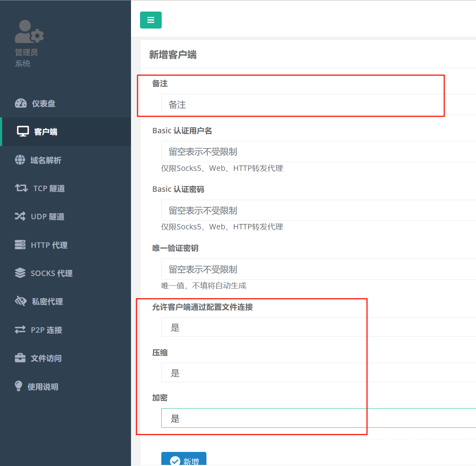Viewport: 476px width, 466px height.
Task: Click the TCP 隧道 retweet arrows icon
Action: [21, 188]
